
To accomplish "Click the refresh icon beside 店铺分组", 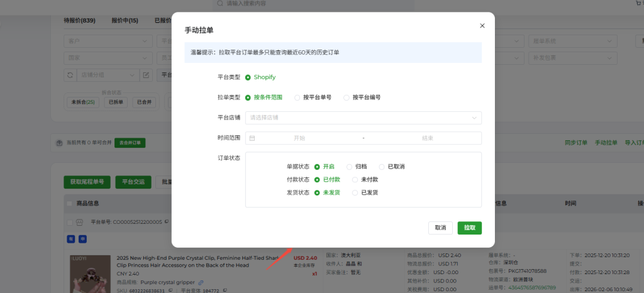I will [x=70, y=75].
